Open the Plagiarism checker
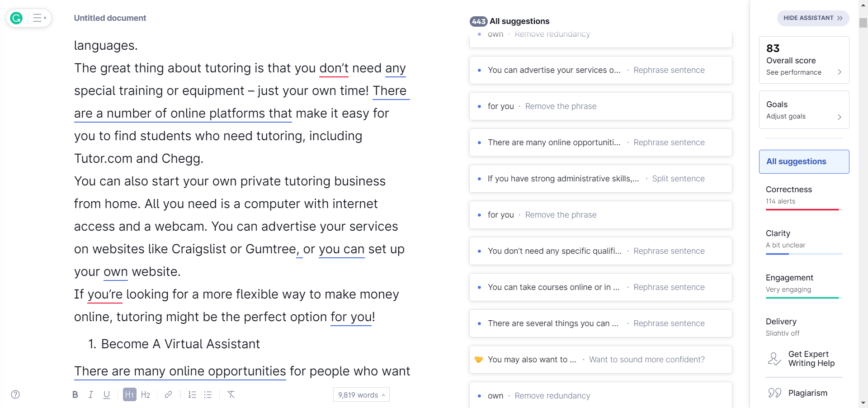The height and width of the screenshot is (408, 868). pos(808,393)
